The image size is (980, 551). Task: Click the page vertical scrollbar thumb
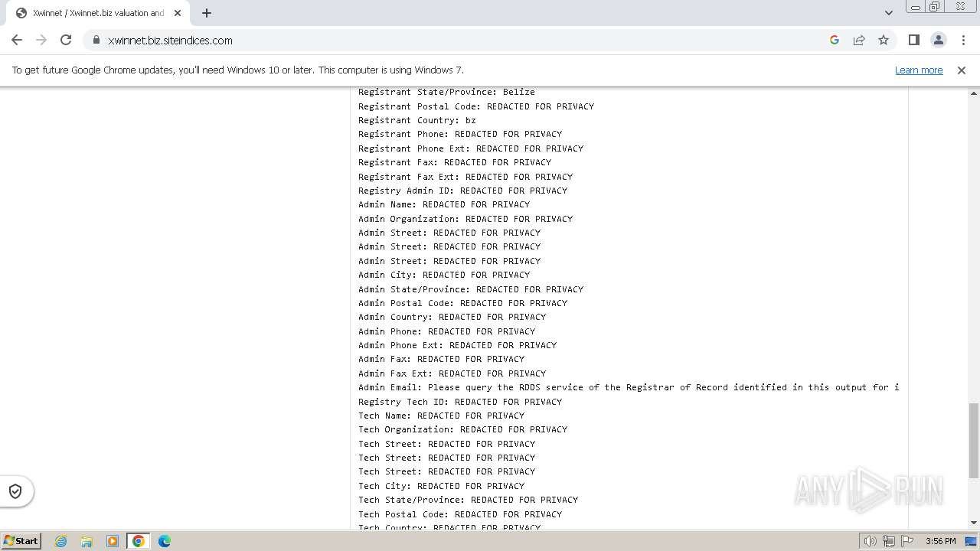tap(974, 440)
